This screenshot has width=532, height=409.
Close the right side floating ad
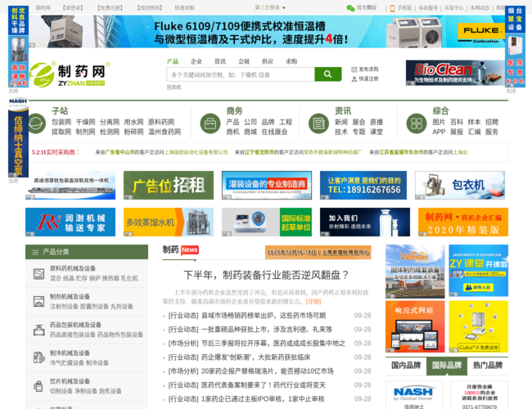click(x=511, y=92)
